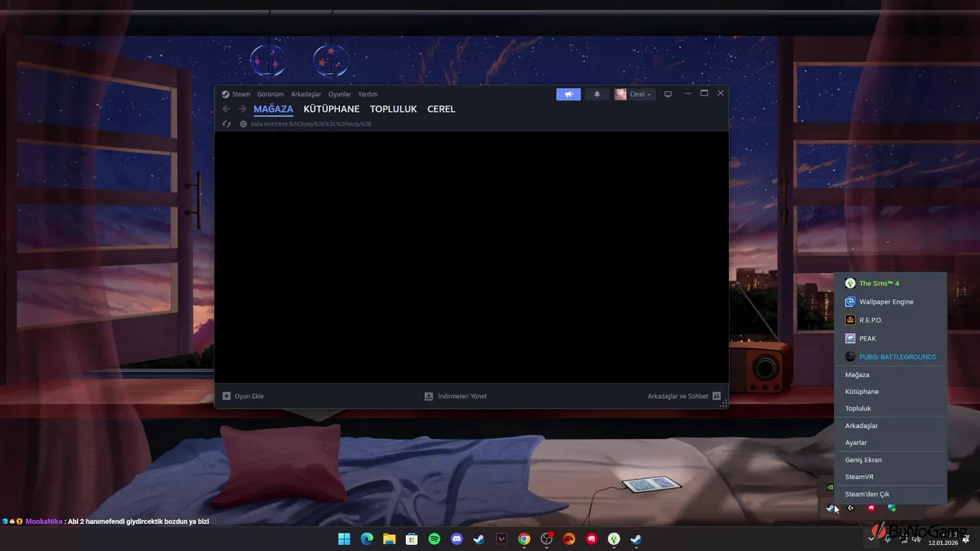Open the Görünüm menu
The image size is (980, 551).
point(270,94)
